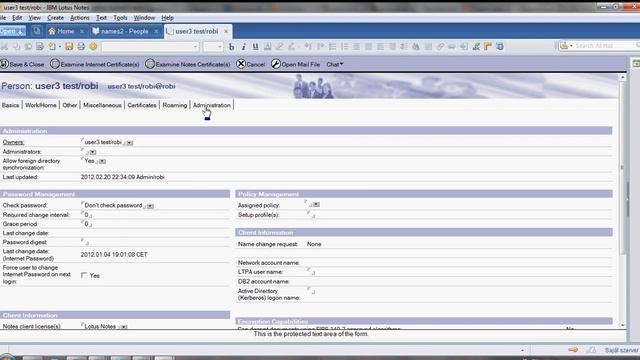Image resolution: width=640 pixels, height=360 pixels.
Task: Open the font name combo box
Action: [150, 47]
